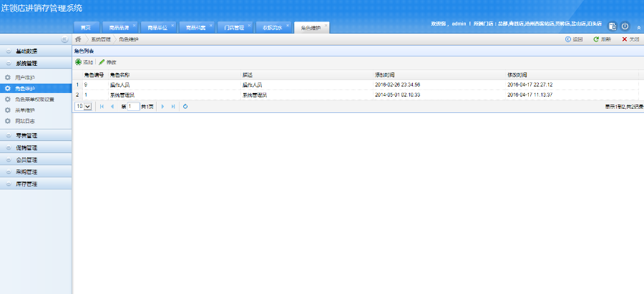Go to the next page arrow
The width and height of the screenshot is (644, 294).
162,106
